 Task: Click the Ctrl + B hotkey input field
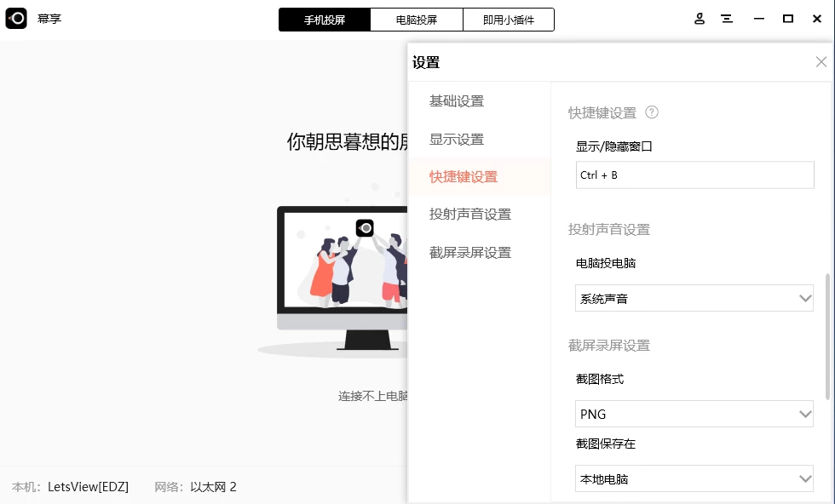694,175
